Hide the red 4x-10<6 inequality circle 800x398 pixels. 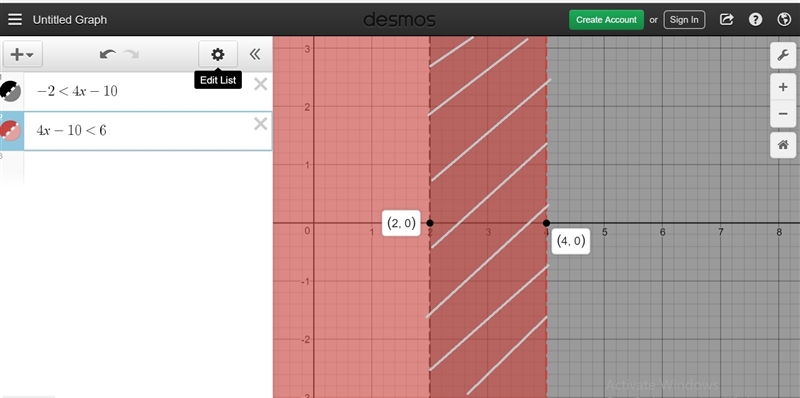10,131
